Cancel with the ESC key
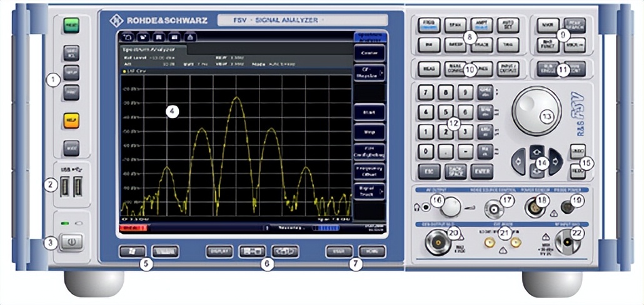Viewport: 644px width, 305px height. (429, 172)
